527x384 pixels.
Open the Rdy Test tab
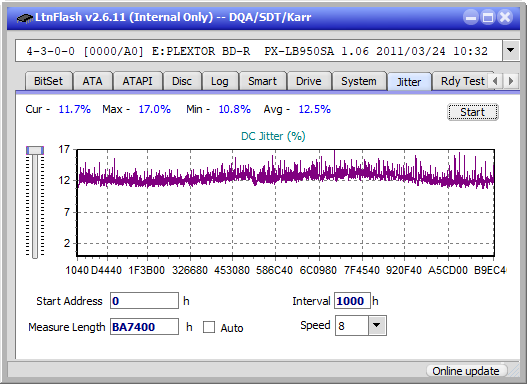(462, 81)
